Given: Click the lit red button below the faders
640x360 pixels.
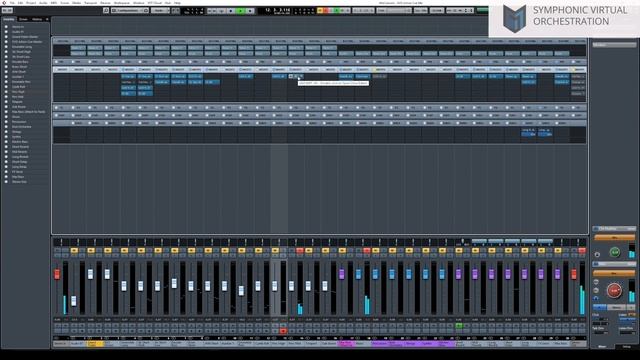Looking at the screenshot, I should (x=283, y=331).
